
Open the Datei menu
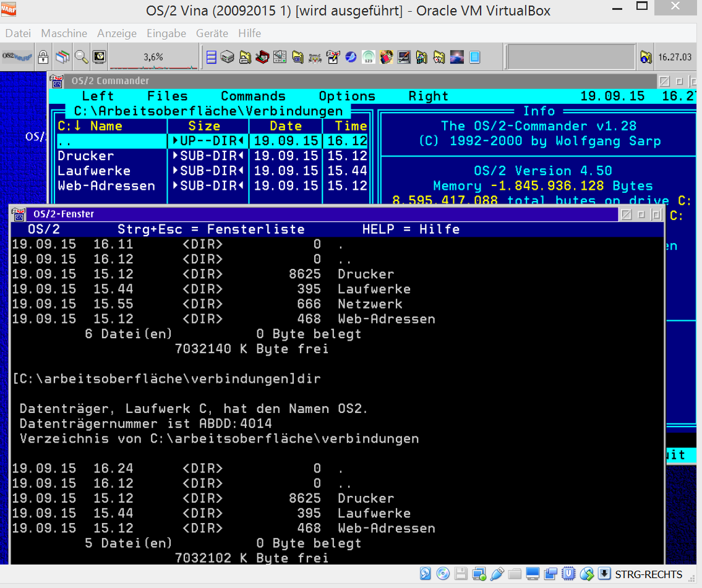pyautogui.click(x=18, y=33)
